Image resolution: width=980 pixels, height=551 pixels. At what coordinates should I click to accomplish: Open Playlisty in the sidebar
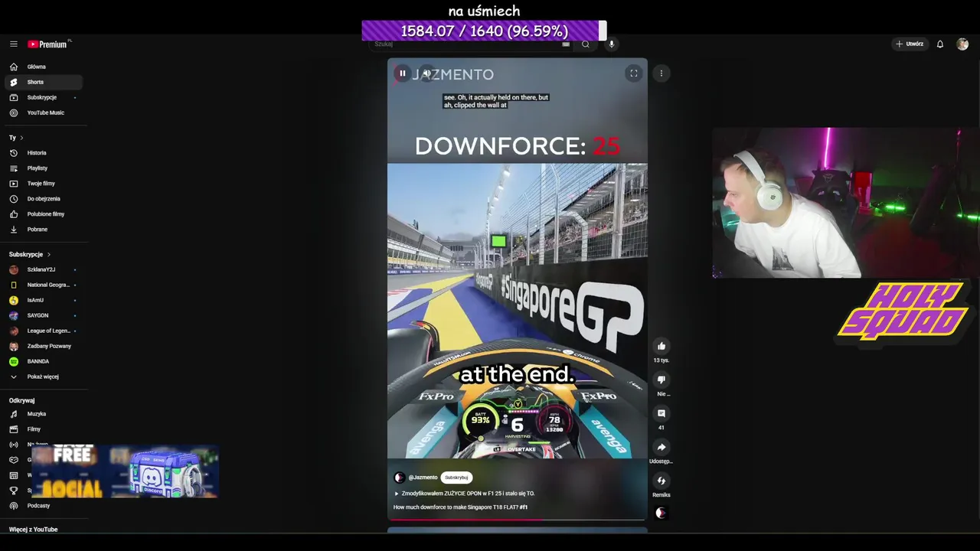(x=43, y=168)
